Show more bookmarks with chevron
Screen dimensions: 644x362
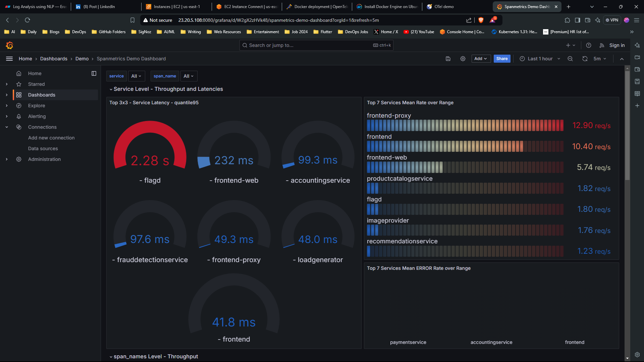632,32
